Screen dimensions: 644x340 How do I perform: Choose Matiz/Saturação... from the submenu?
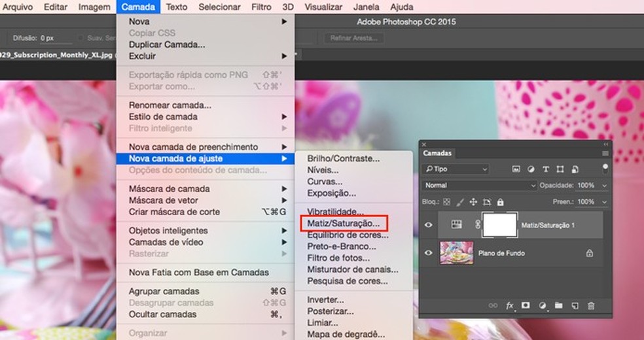(x=344, y=224)
